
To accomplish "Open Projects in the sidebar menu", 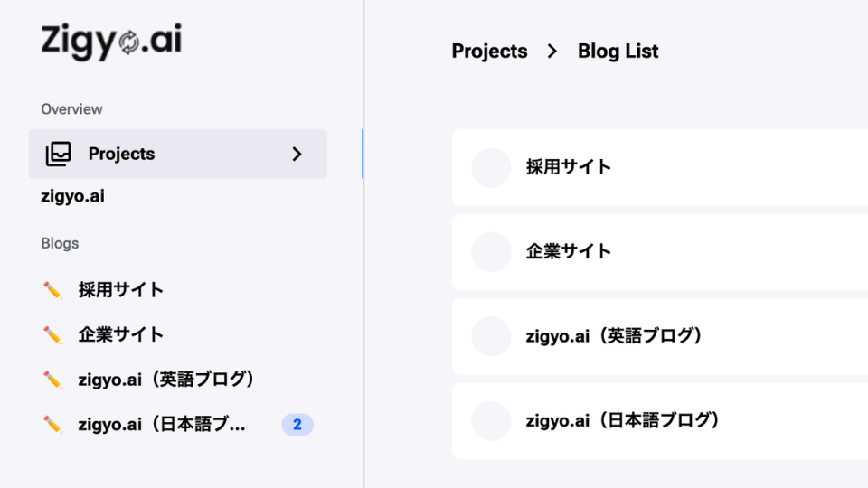I will (122, 154).
